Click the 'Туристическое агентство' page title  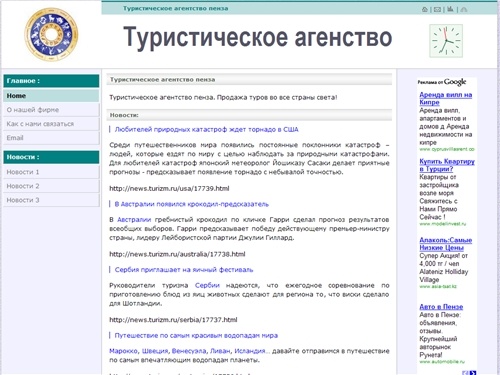pyautogui.click(x=257, y=38)
